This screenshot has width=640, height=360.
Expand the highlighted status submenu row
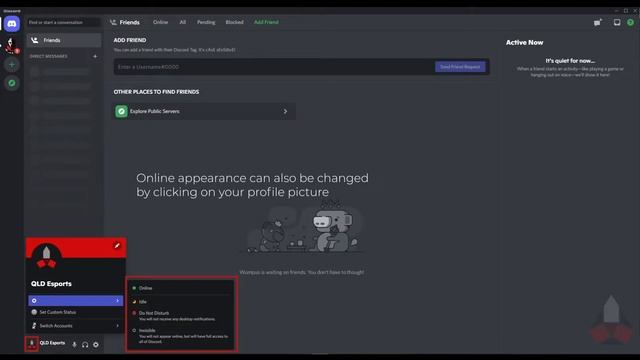pyautogui.click(x=76, y=300)
